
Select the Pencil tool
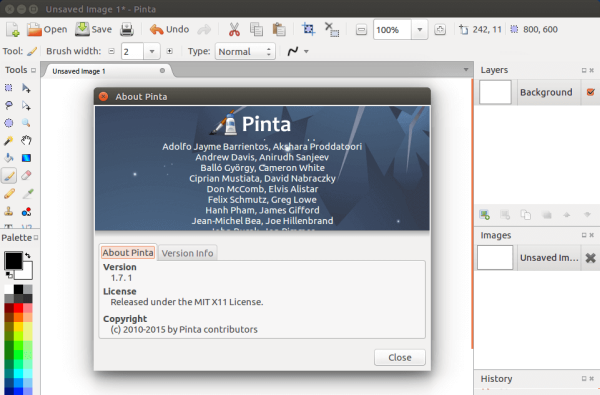tap(8, 194)
